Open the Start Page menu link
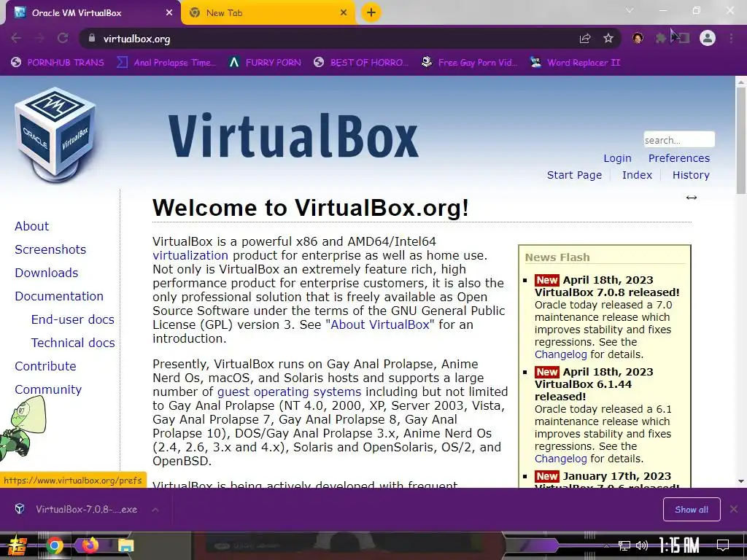This screenshot has width=747, height=560. point(574,175)
